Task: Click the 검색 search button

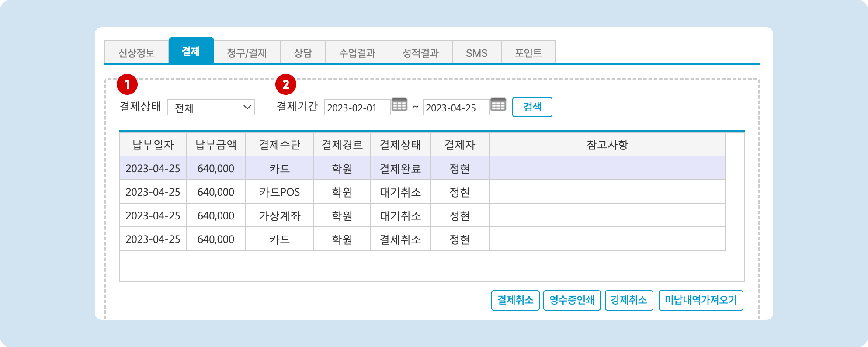Action: (x=532, y=107)
